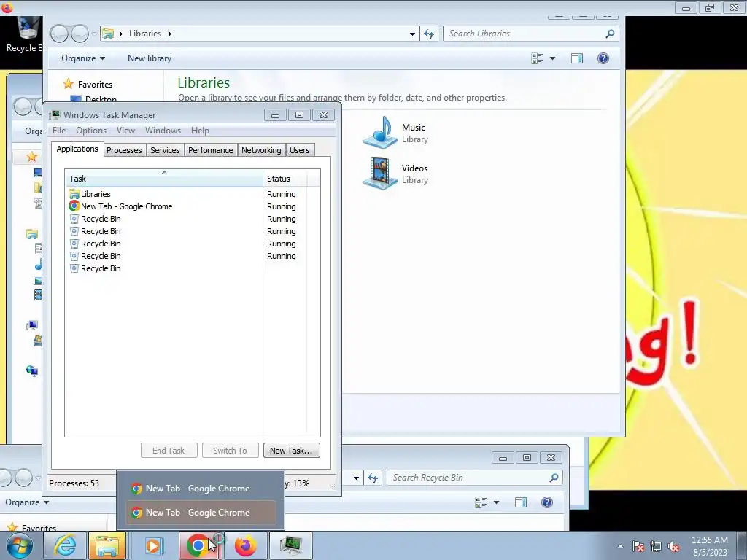Click the Action Center flag tray icon
747x560 pixels.
click(638, 546)
